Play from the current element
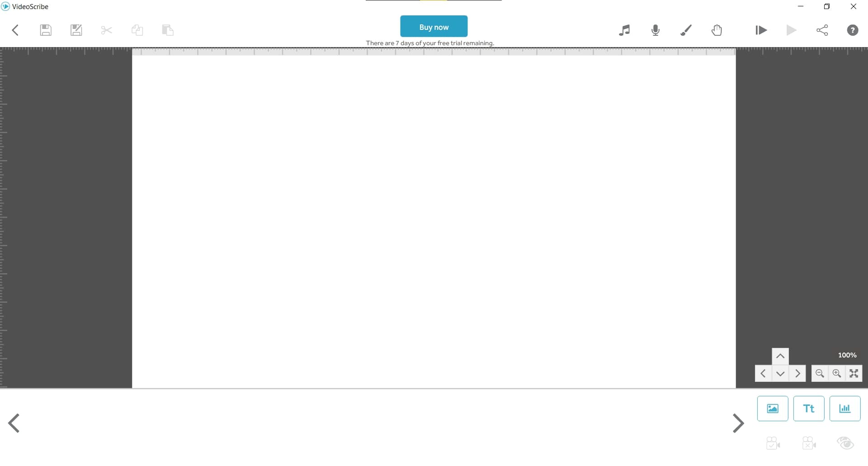Image resolution: width=868 pixels, height=466 pixels. (792, 30)
